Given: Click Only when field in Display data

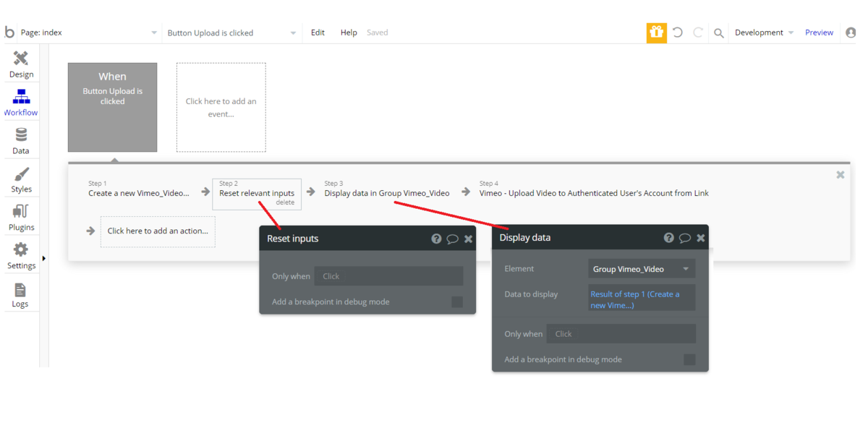Looking at the screenshot, I should pos(621,334).
